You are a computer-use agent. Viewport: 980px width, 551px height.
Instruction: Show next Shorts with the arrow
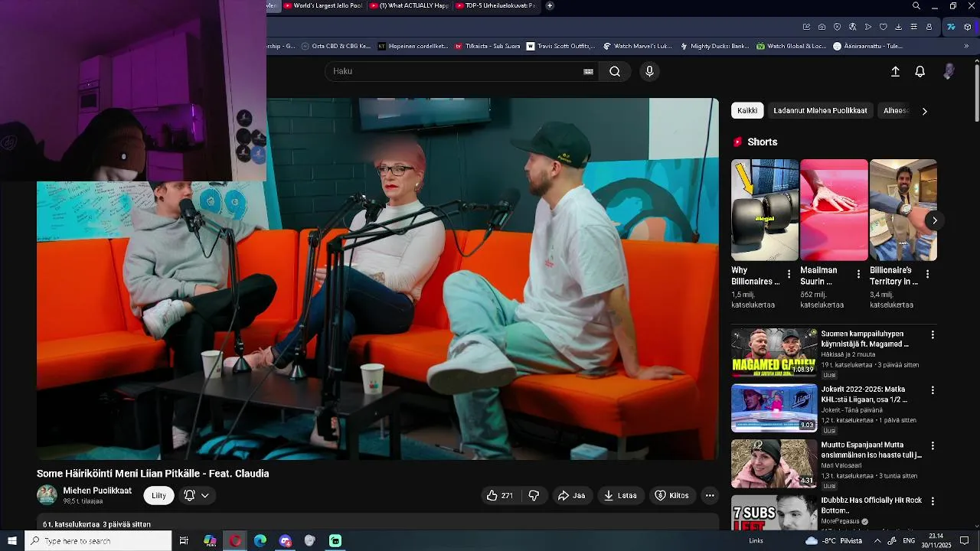point(934,220)
